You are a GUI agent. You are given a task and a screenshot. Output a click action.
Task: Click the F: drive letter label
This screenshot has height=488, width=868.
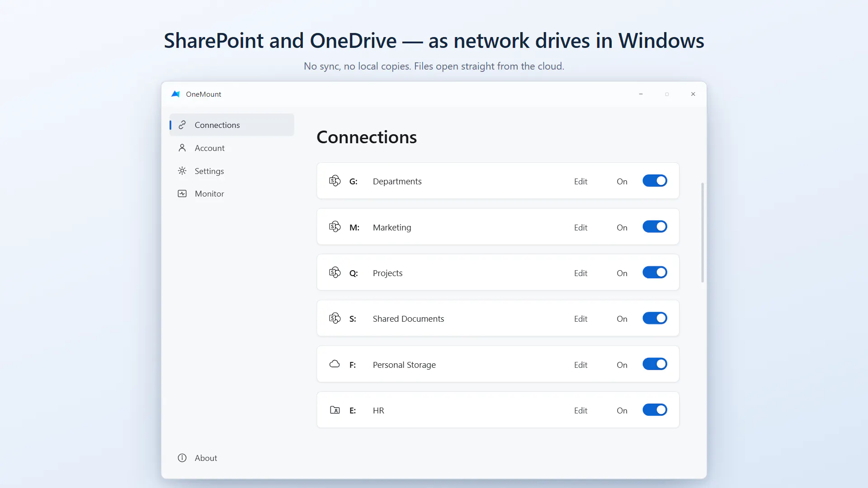click(x=353, y=365)
